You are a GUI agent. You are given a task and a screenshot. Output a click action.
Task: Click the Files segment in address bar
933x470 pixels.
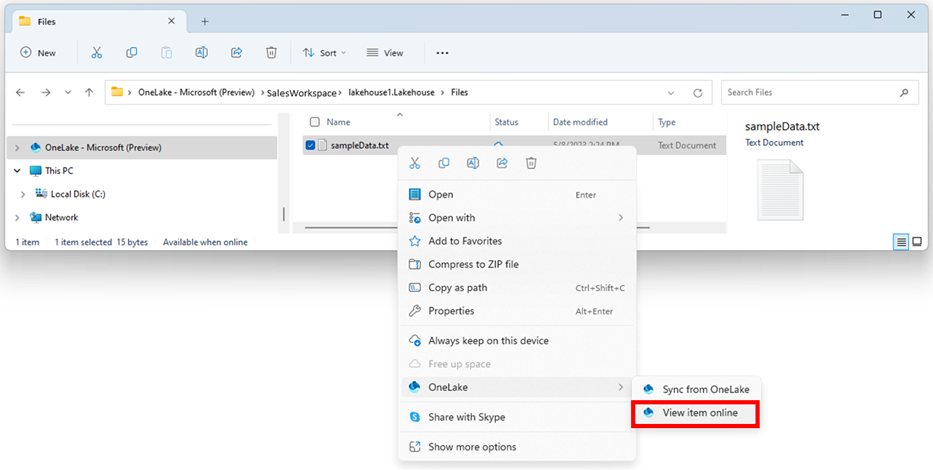[459, 92]
